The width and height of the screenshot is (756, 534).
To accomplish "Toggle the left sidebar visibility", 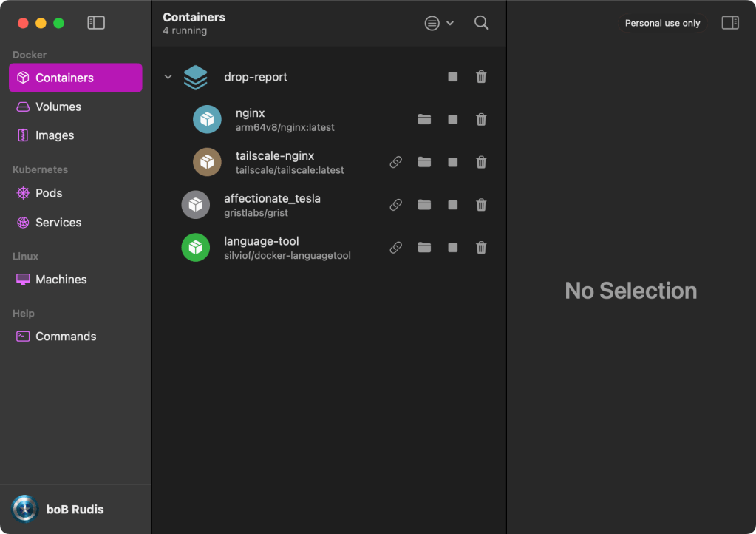I will point(96,23).
